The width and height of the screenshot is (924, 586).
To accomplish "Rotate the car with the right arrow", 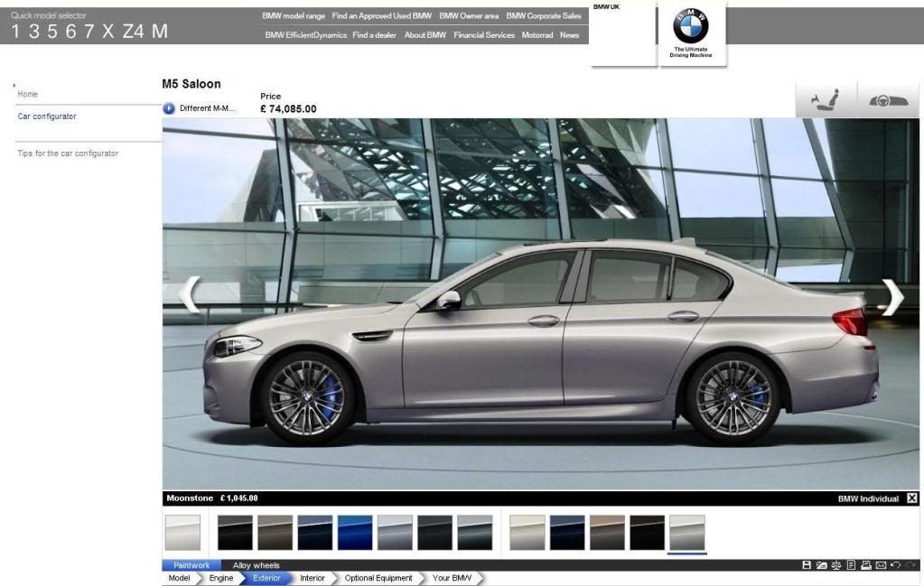I will (x=892, y=297).
